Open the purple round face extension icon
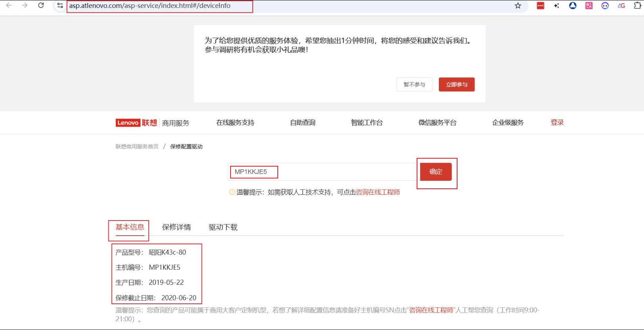 coord(605,6)
